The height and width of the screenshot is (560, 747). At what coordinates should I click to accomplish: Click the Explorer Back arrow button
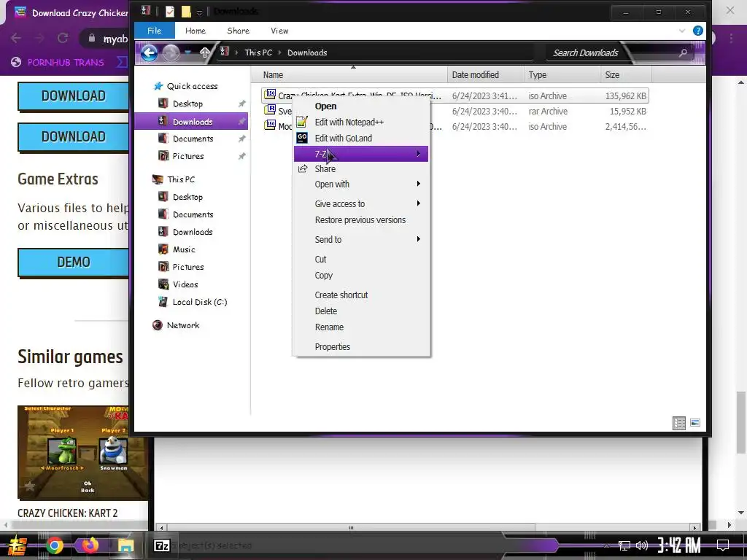149,52
